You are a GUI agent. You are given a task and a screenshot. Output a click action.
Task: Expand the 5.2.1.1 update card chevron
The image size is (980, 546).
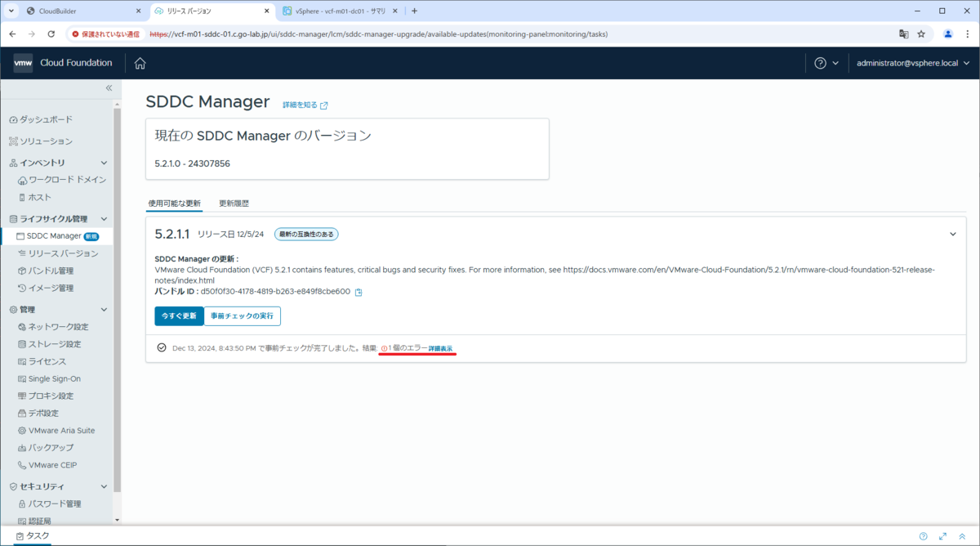pyautogui.click(x=952, y=234)
